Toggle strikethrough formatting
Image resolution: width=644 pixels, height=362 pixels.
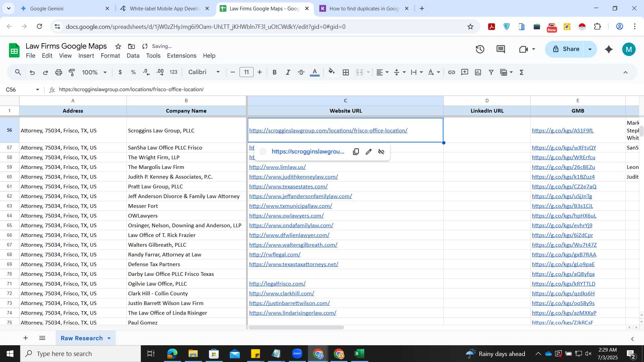tap(301, 72)
